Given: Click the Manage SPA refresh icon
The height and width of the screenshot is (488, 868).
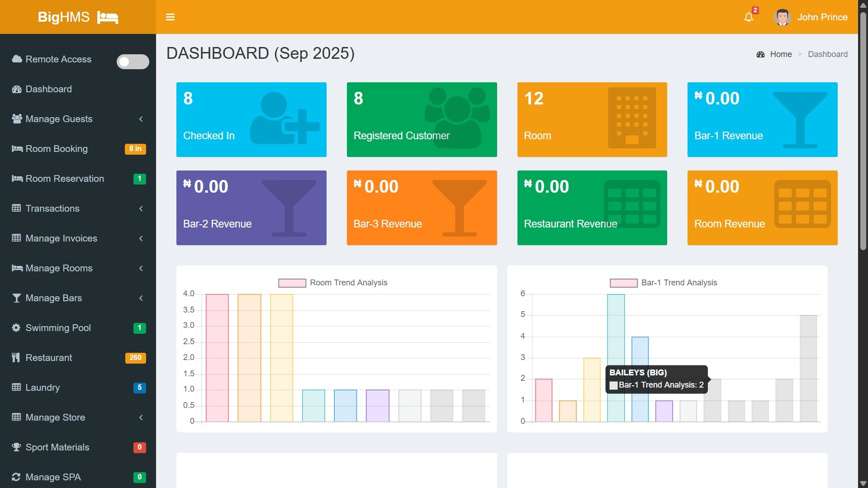Looking at the screenshot, I should coord(16,477).
